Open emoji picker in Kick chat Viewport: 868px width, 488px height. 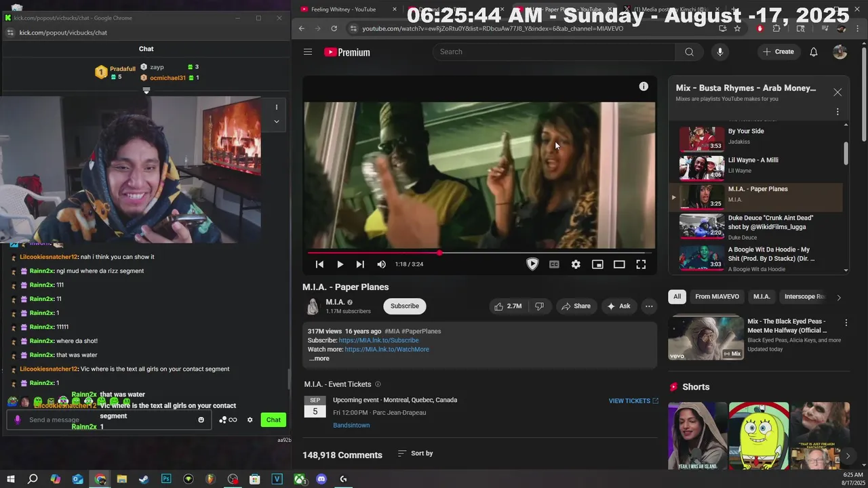coord(201,420)
